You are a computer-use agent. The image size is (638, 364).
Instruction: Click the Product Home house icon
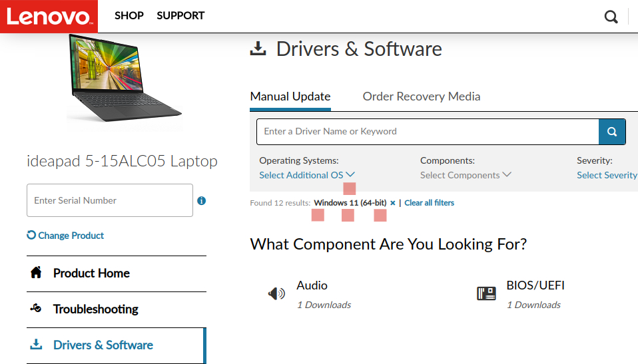36,272
